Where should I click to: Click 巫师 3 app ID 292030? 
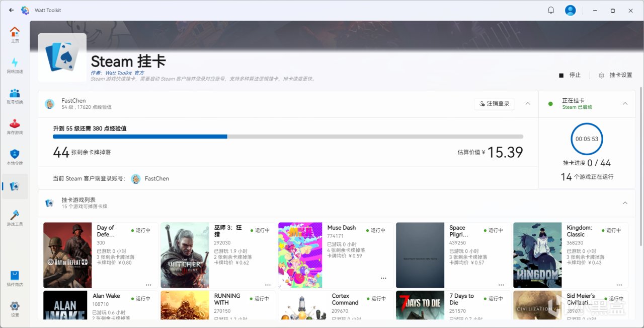point(222,243)
